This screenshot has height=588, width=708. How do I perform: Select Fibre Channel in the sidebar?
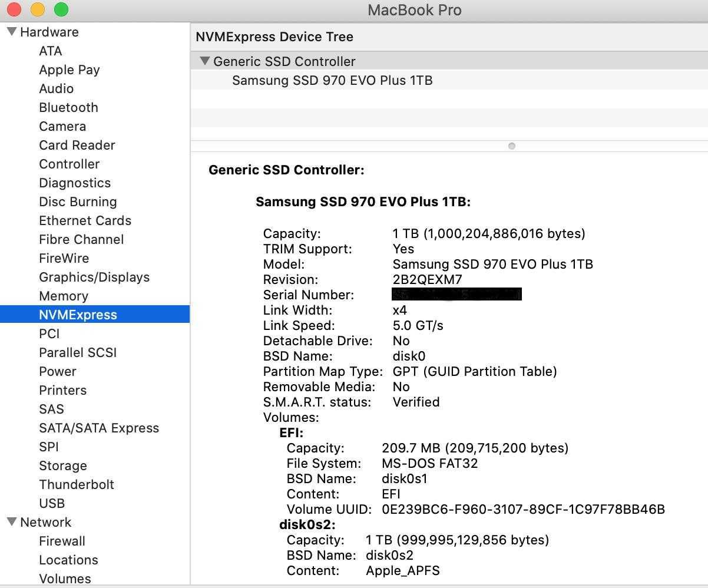point(81,239)
